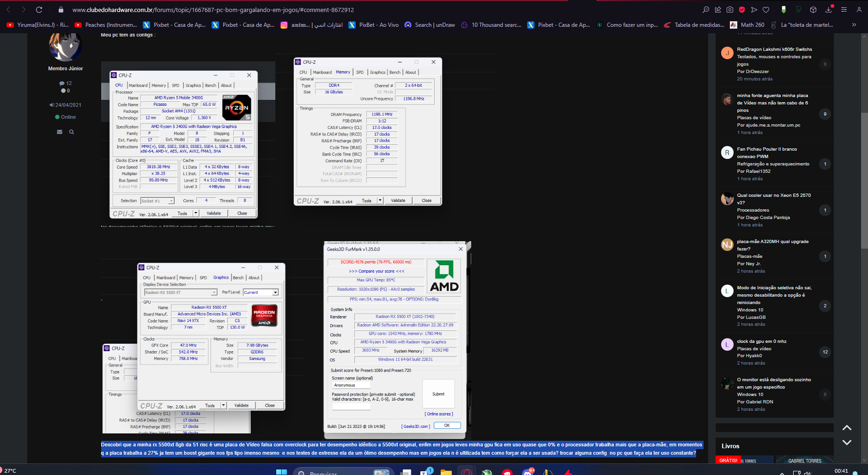This screenshot has width=868, height=475.
Task: Open the Tabela de medidas bookmark
Action: [694, 25]
